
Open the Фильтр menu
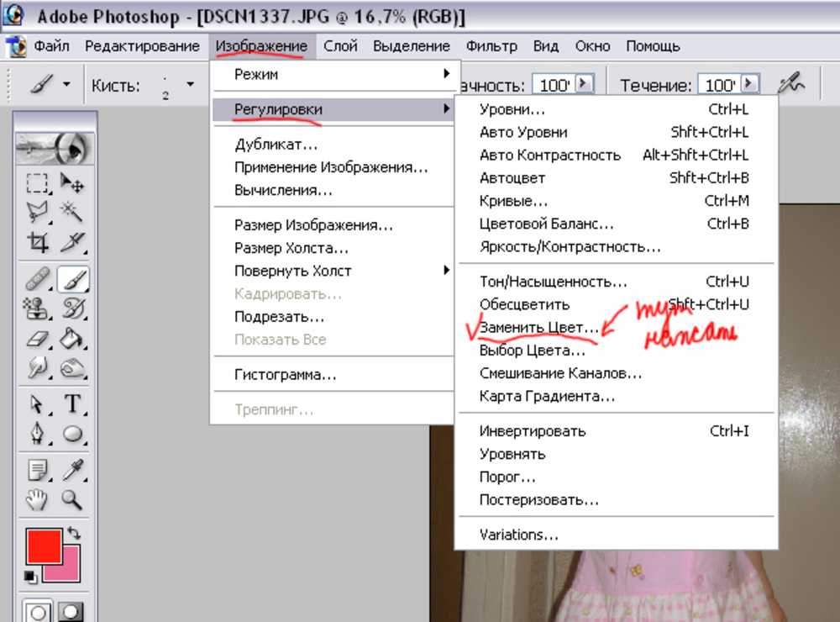coord(491,46)
